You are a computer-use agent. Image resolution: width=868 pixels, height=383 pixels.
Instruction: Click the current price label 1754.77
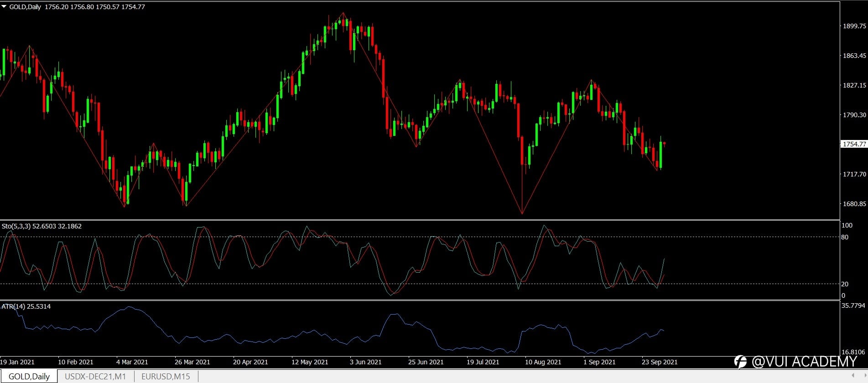(x=854, y=144)
